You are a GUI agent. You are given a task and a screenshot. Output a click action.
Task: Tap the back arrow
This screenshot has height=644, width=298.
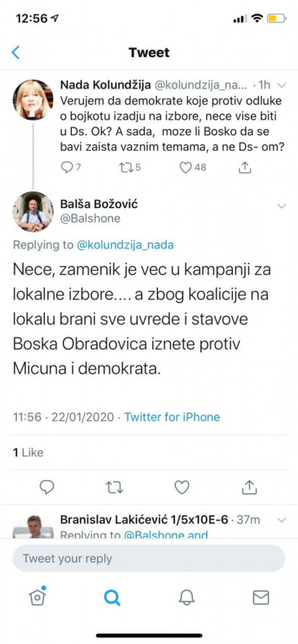pos(16,53)
